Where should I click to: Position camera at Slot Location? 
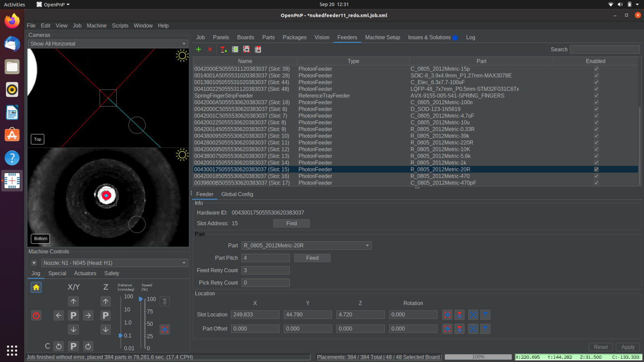tap(473, 315)
